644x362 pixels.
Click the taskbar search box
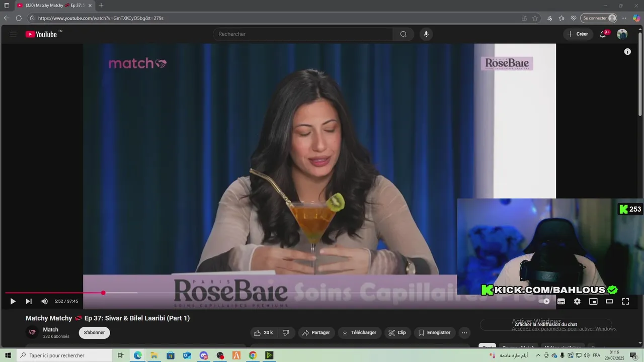(64, 355)
